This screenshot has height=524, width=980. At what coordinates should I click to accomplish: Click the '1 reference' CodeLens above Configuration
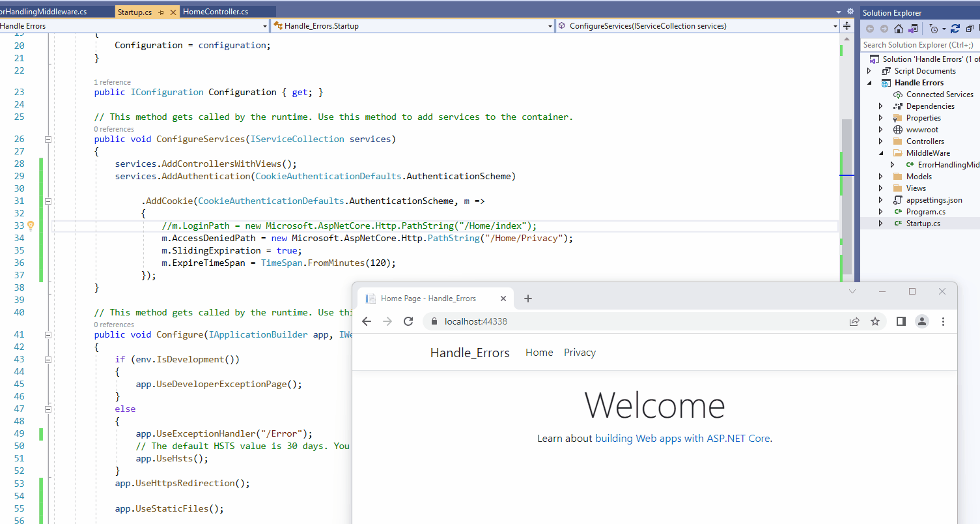click(112, 82)
